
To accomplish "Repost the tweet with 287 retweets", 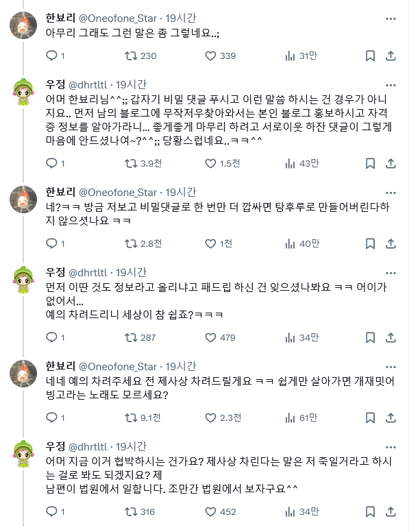I will click(x=130, y=337).
